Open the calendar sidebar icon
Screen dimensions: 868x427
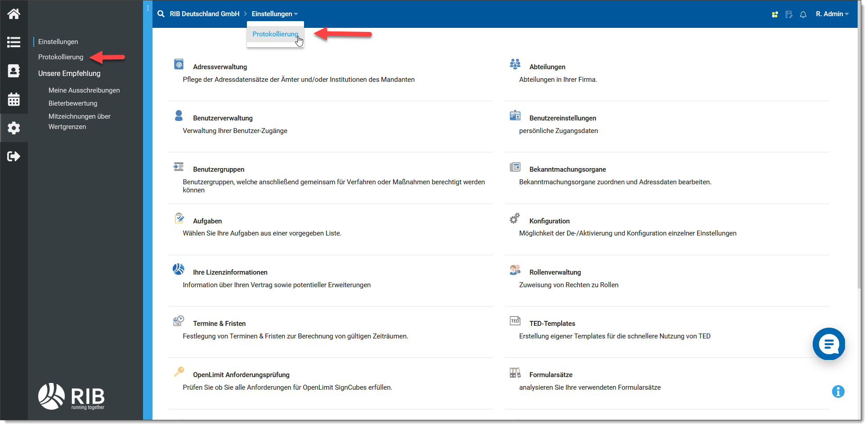(13, 99)
